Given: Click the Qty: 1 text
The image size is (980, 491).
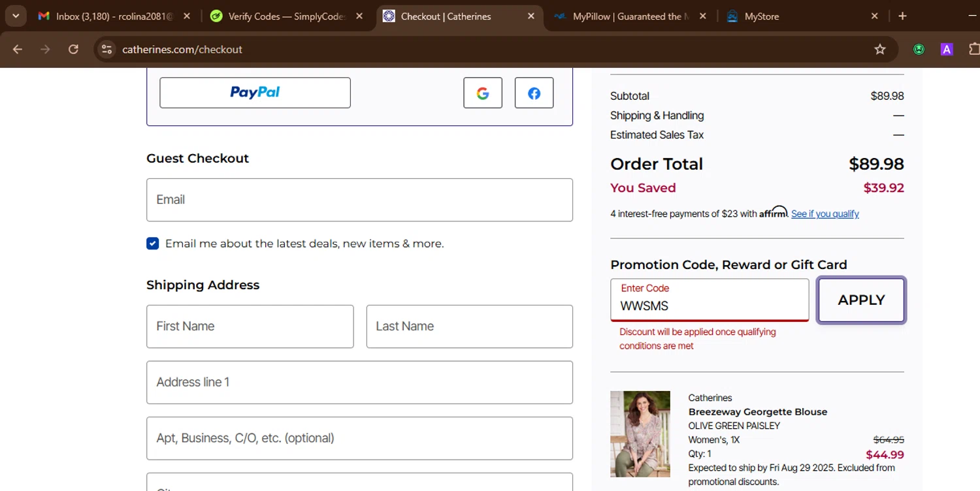Looking at the screenshot, I should pos(700,454).
